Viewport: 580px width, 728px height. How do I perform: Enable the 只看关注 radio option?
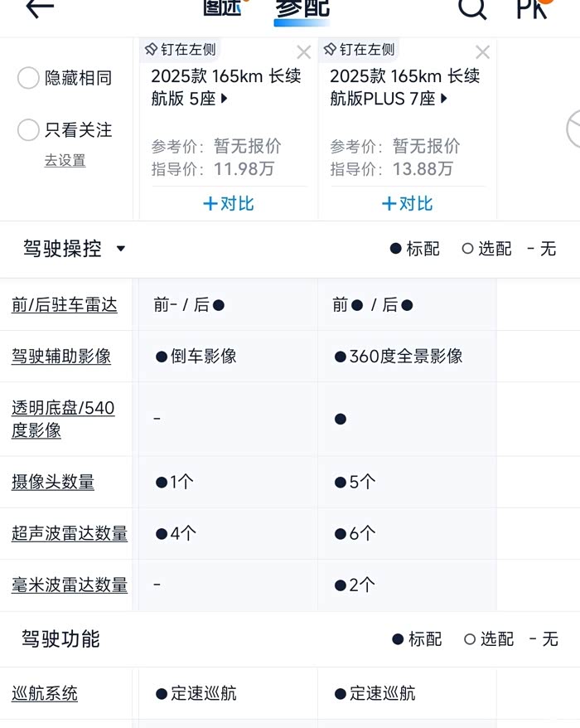click(29, 130)
